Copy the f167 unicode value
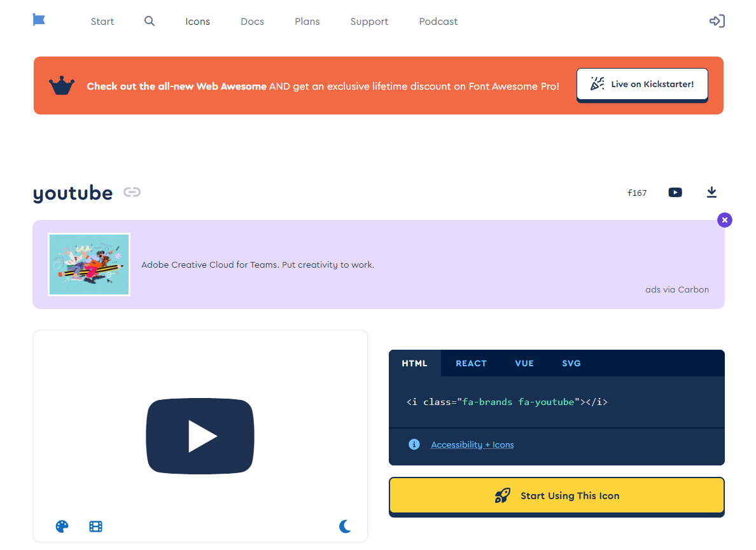The image size is (756, 550). [637, 193]
